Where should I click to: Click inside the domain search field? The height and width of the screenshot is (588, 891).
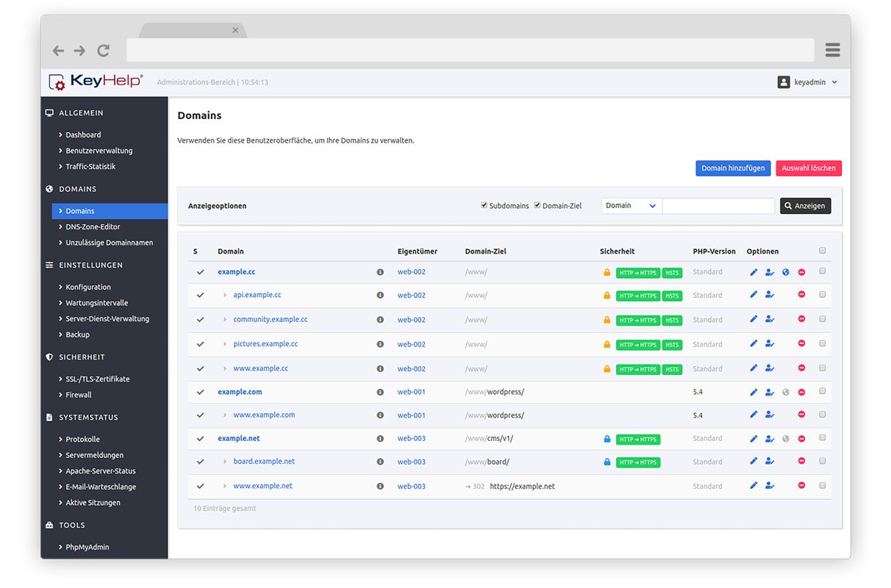718,206
